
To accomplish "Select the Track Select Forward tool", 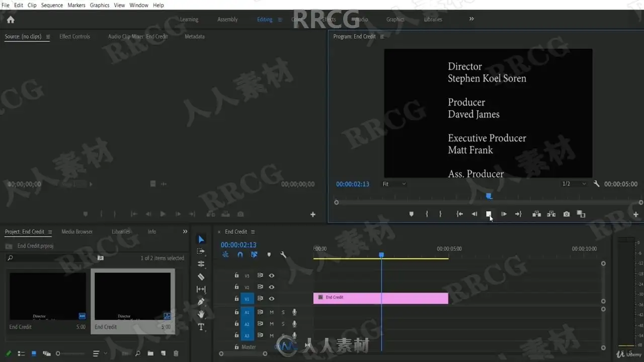I will [x=201, y=251].
